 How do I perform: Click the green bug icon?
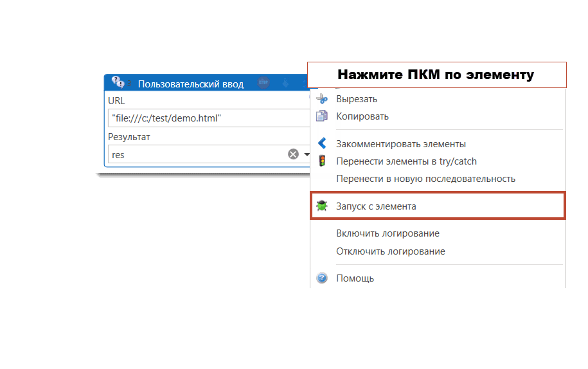pyautogui.click(x=323, y=206)
